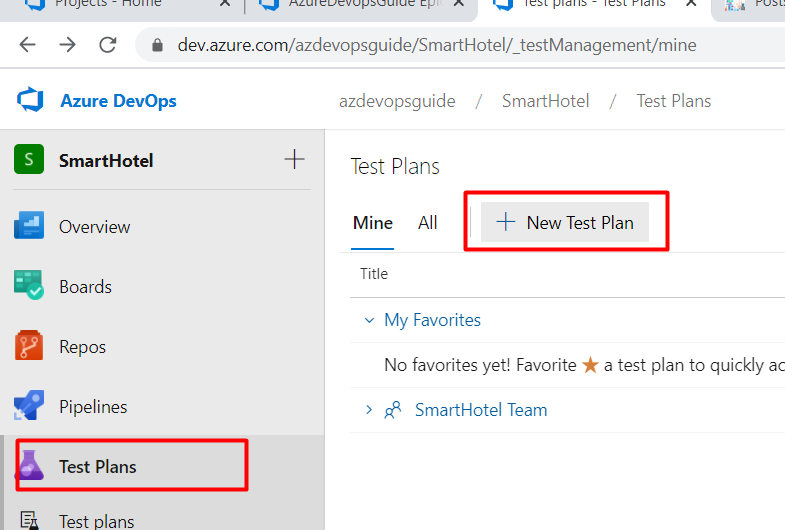Screen dimensions: 785x530
Task: Select Pipelines in the sidebar
Action: click(x=93, y=407)
